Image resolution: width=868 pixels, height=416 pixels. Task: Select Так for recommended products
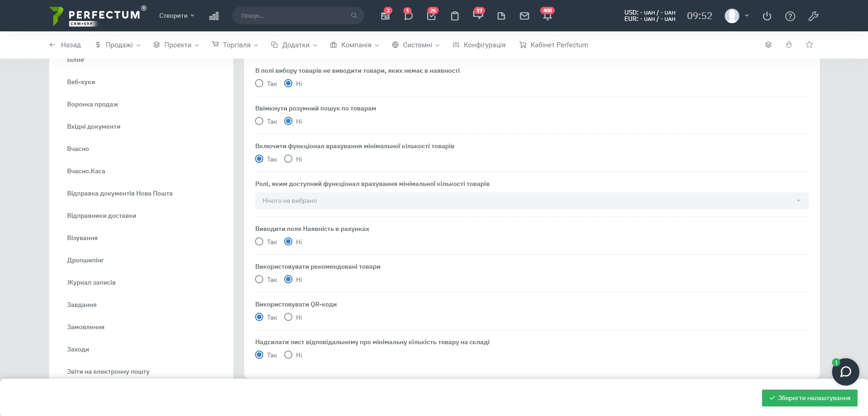pyautogui.click(x=259, y=280)
